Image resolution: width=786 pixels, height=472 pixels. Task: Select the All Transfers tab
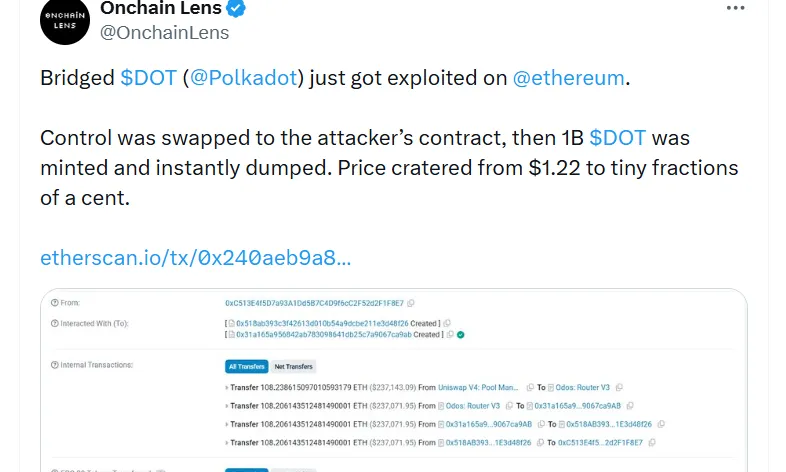[246, 366]
